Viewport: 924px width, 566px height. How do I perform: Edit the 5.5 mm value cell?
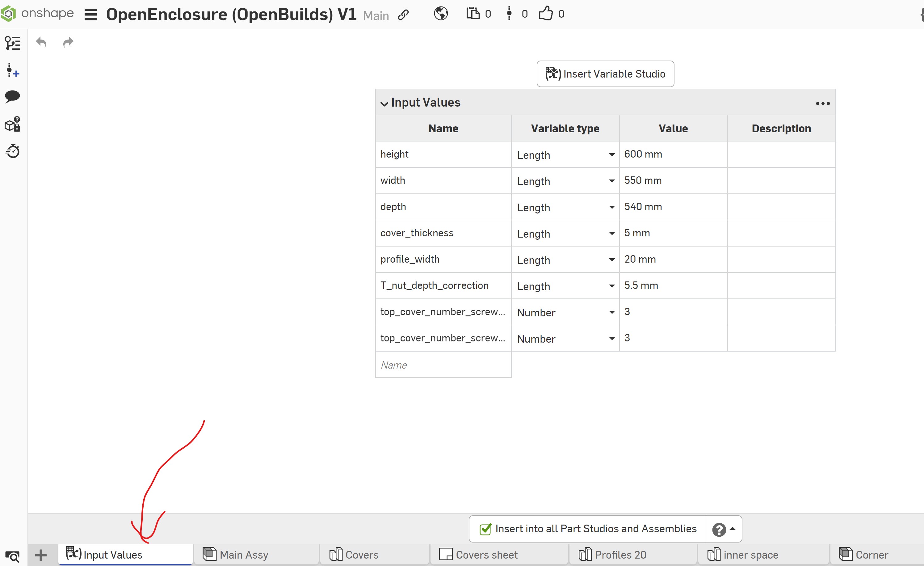[673, 285]
